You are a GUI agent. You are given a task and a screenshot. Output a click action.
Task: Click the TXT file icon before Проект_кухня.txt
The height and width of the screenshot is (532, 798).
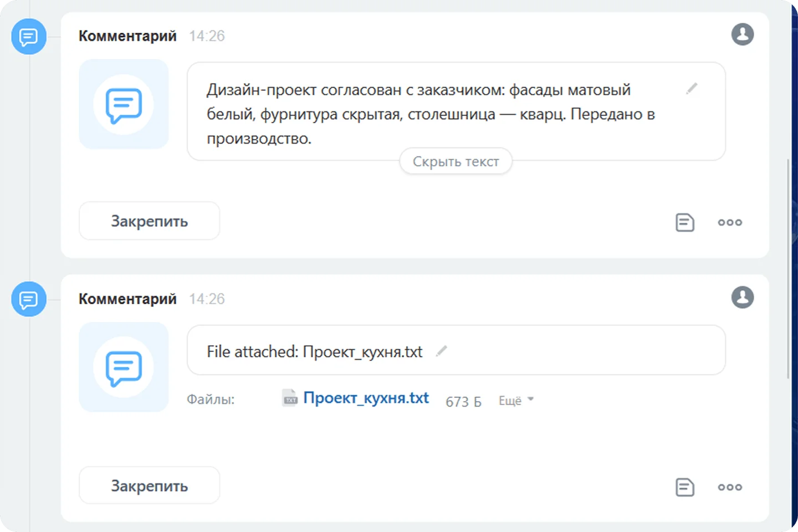point(290,398)
